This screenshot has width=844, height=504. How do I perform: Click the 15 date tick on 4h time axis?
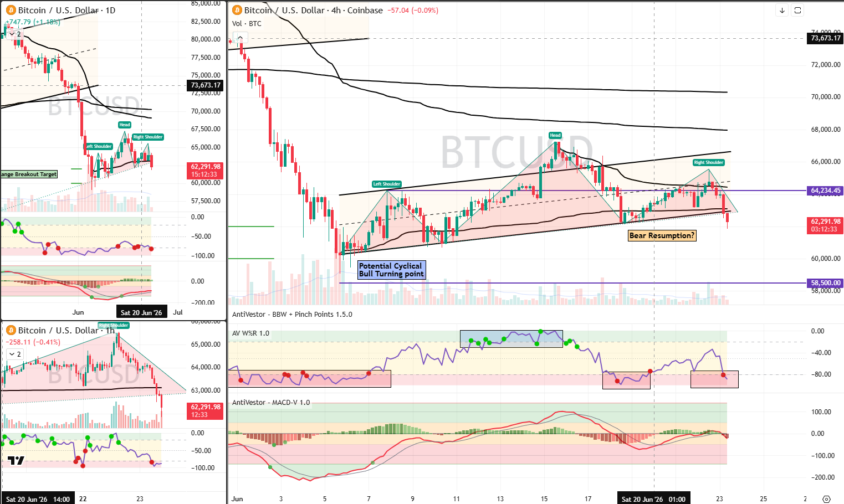point(544,499)
